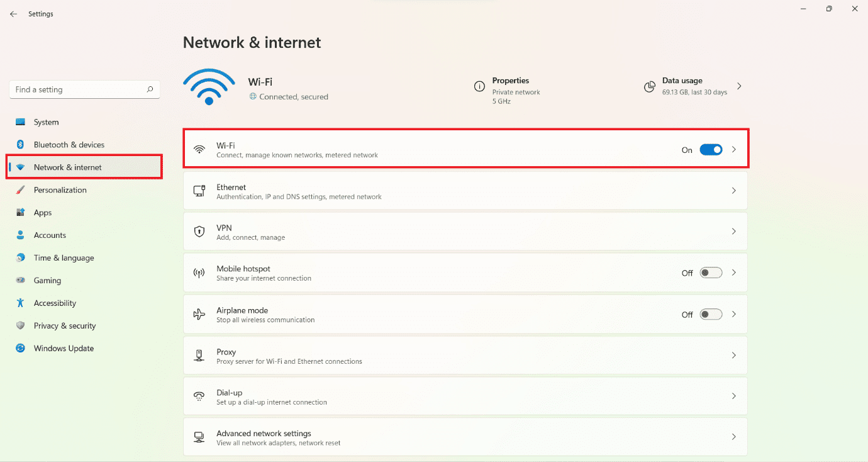The width and height of the screenshot is (868, 462).
Task: Toggle Wi-Fi off
Action: click(x=711, y=150)
